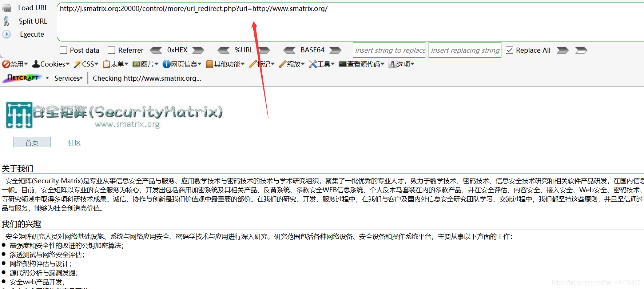Click the 渗透测试与网络安全评估 list item
Screen dimensions: 644x289
[47, 255]
